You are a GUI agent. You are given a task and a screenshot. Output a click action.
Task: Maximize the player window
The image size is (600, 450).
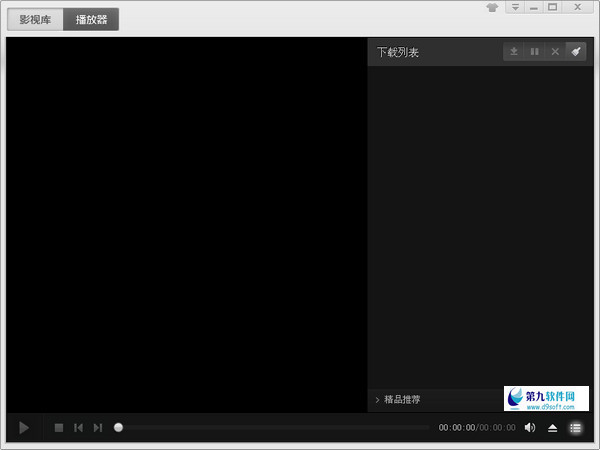pos(553,8)
